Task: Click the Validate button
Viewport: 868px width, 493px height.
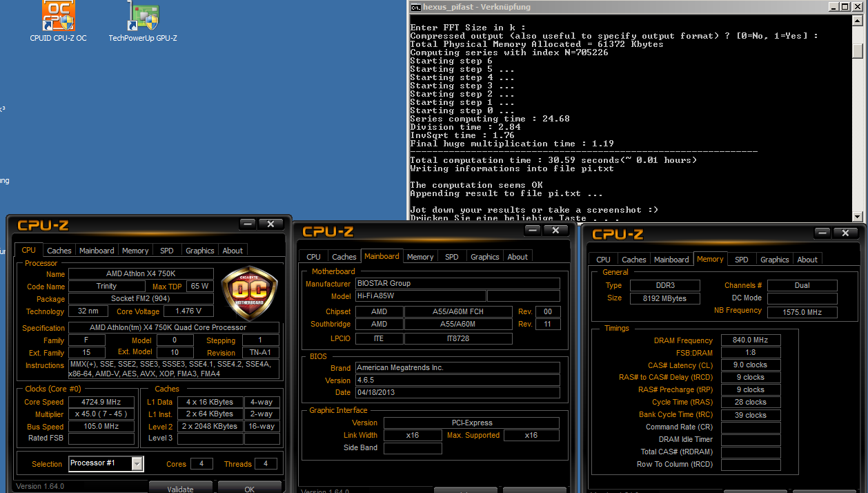Action: coord(180,487)
